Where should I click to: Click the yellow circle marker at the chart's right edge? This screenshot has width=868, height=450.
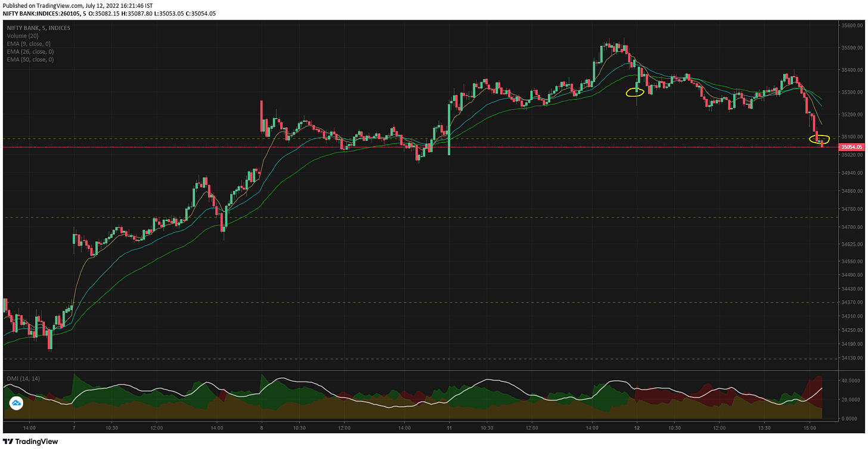pos(819,138)
